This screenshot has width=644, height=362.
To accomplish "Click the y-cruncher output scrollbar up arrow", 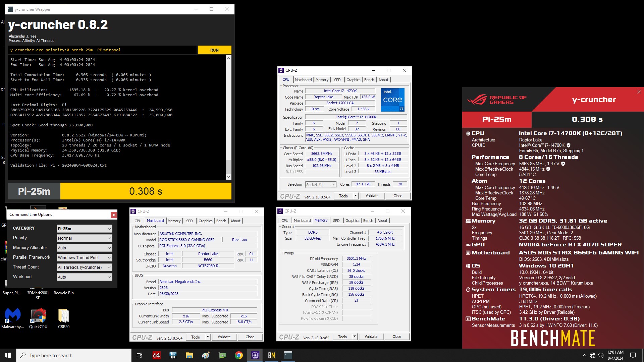I will coord(228,58).
